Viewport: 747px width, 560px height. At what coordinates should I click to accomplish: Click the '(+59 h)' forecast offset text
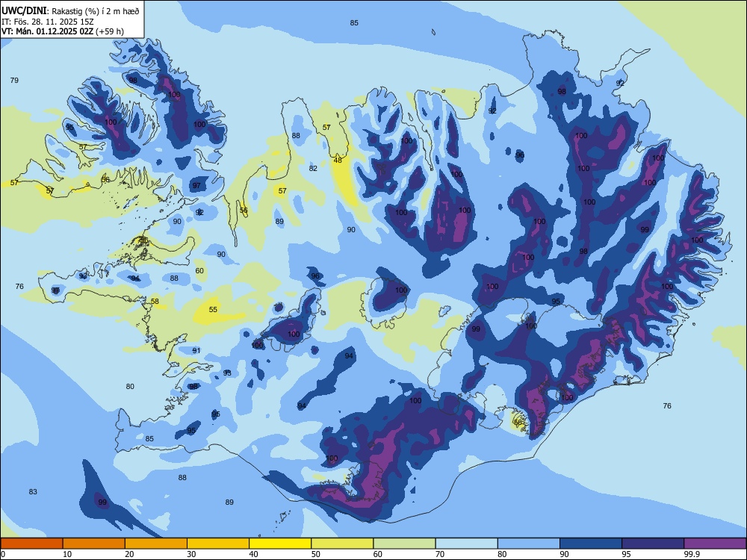[110, 31]
